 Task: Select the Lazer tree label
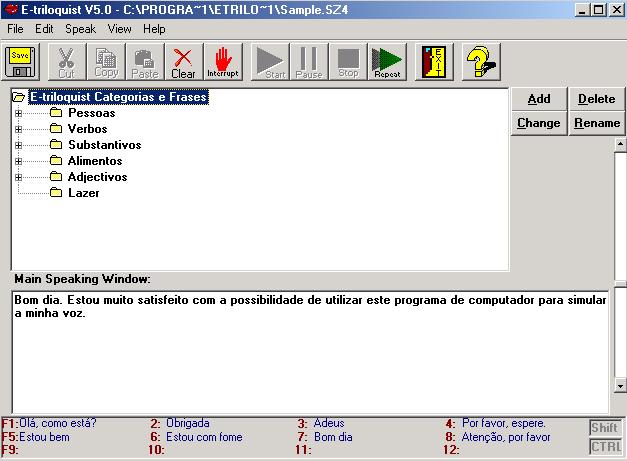coord(84,193)
